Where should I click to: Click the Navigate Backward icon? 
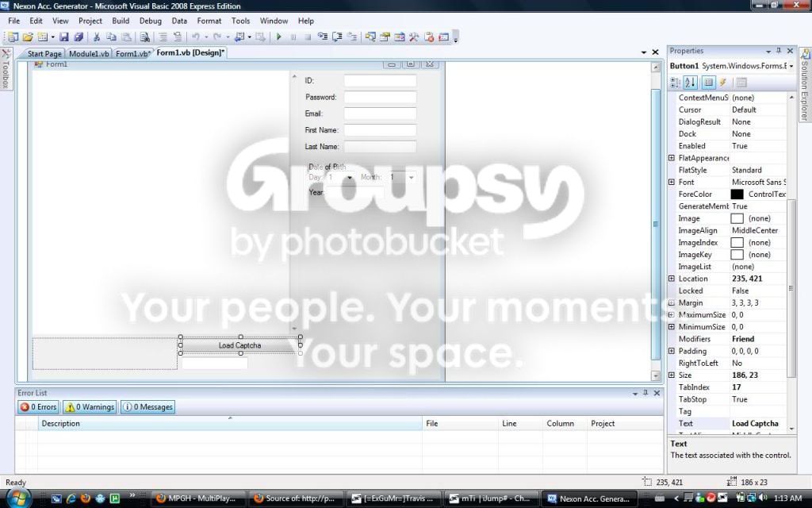click(239, 37)
